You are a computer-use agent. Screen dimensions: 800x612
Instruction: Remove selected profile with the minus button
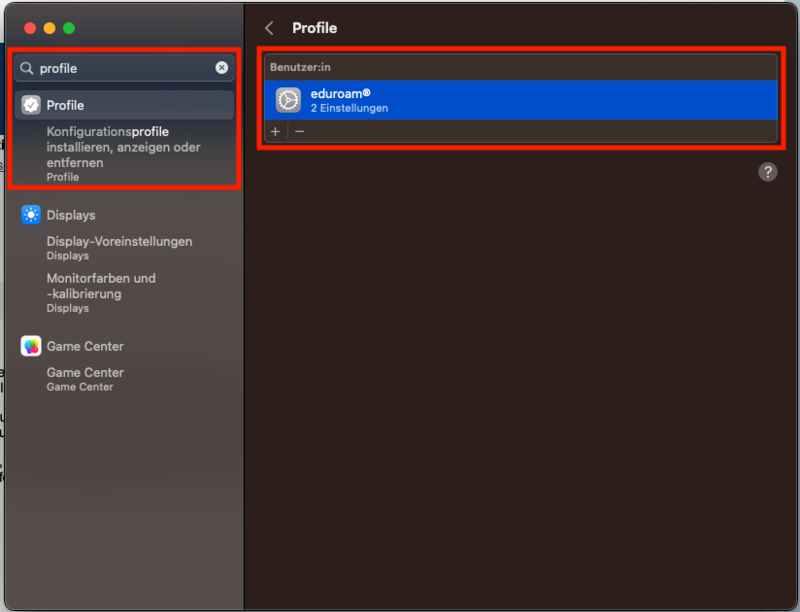coord(299,132)
